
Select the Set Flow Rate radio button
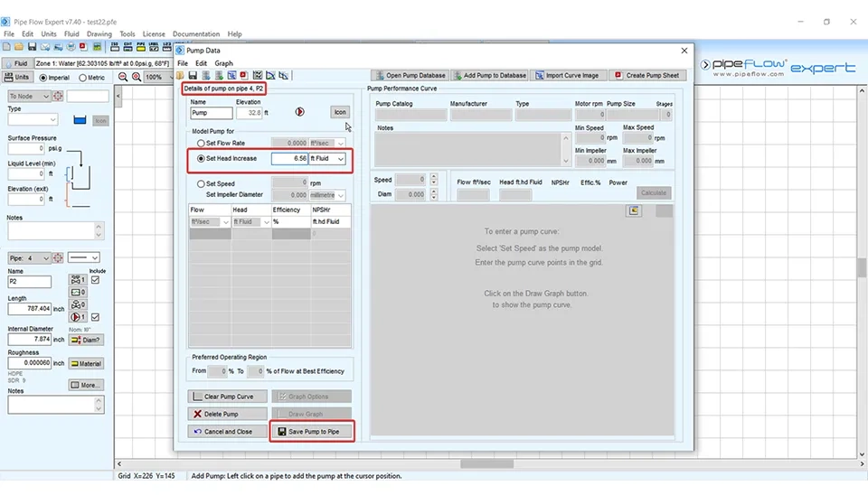pyautogui.click(x=201, y=143)
